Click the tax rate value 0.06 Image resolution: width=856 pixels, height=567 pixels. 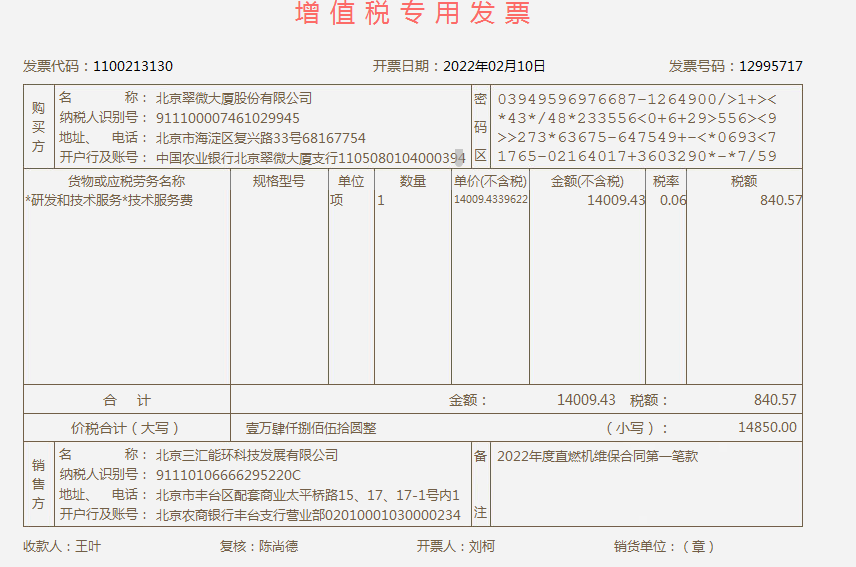click(673, 200)
